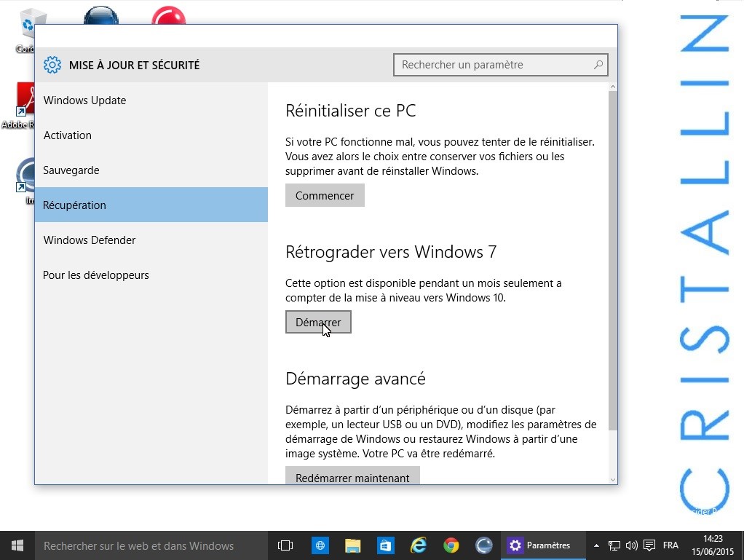Select Récupération in the sidebar
Image resolution: width=744 pixels, height=560 pixels.
pyautogui.click(x=151, y=205)
